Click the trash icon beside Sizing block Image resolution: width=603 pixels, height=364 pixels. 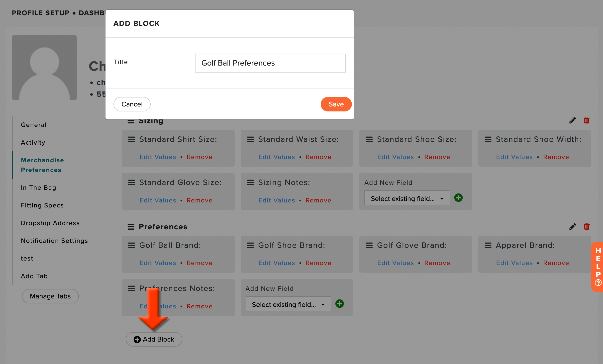587,120
